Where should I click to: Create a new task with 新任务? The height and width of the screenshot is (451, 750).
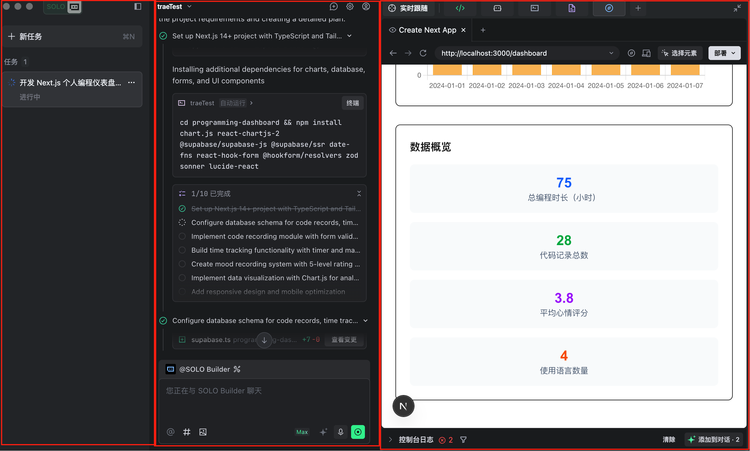(72, 36)
